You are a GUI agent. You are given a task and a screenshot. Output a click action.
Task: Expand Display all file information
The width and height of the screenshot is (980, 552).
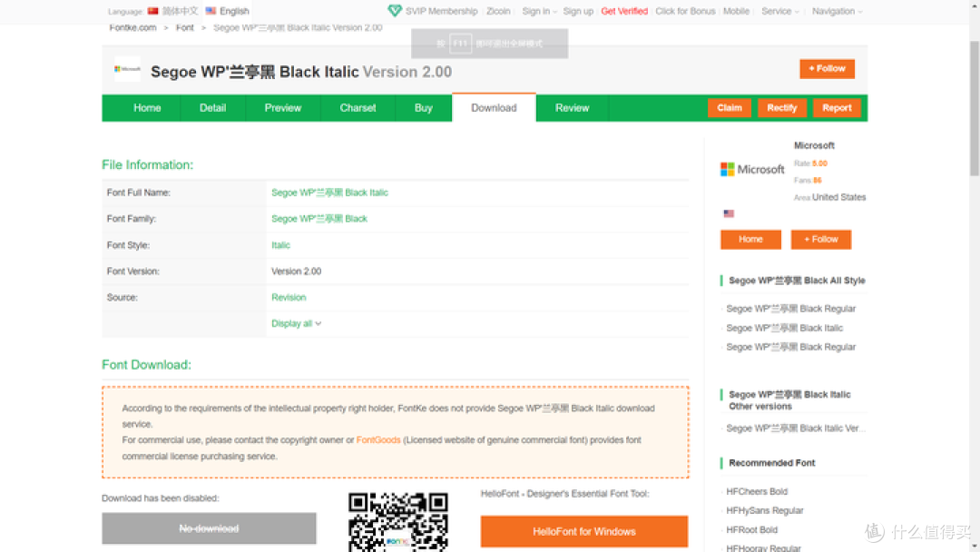(296, 324)
